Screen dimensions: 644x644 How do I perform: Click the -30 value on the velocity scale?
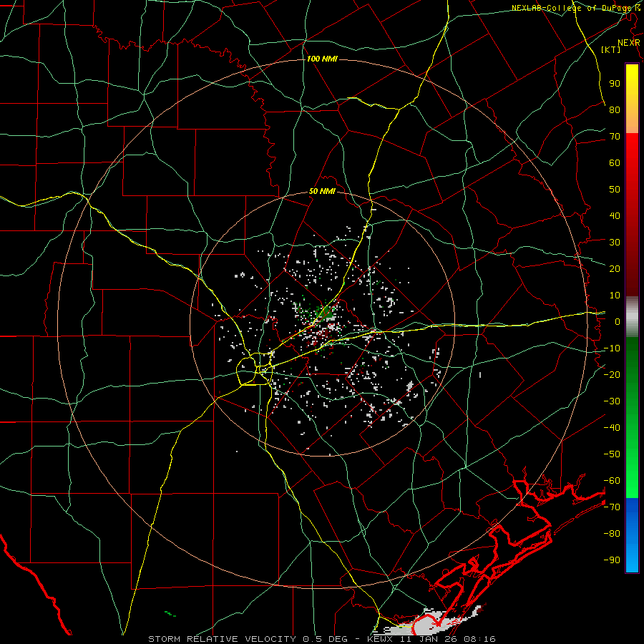pyautogui.click(x=612, y=401)
